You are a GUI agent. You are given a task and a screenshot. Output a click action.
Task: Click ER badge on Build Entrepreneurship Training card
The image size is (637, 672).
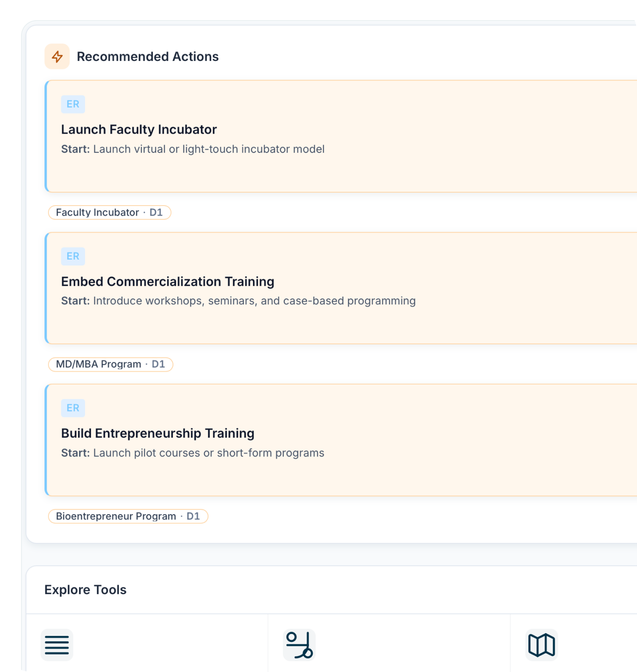pyautogui.click(x=73, y=408)
